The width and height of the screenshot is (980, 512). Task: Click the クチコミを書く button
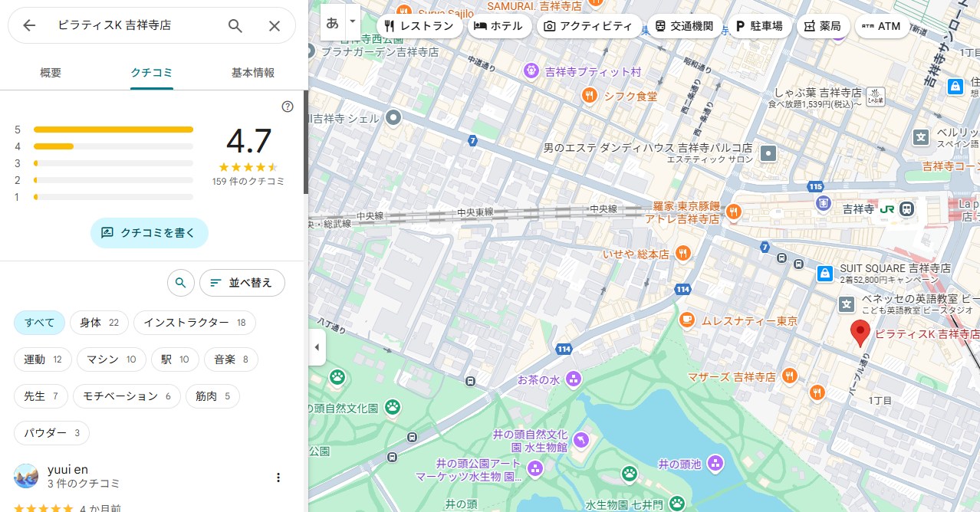149,232
